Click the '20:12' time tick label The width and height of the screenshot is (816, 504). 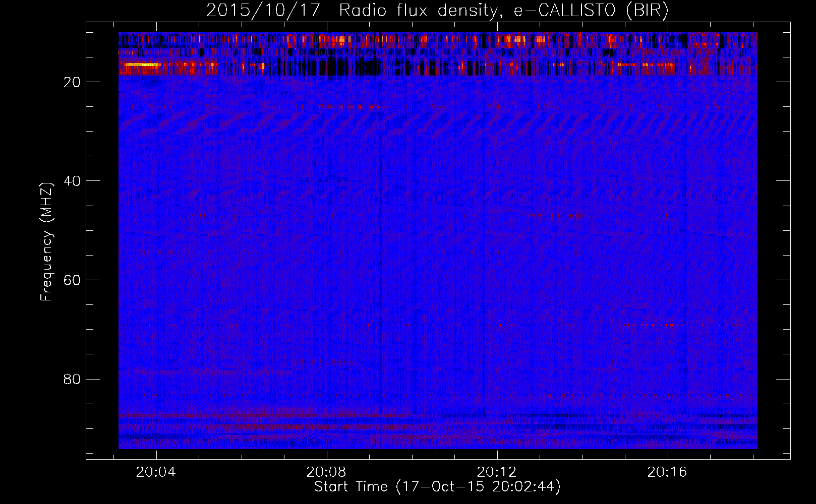[497, 472]
